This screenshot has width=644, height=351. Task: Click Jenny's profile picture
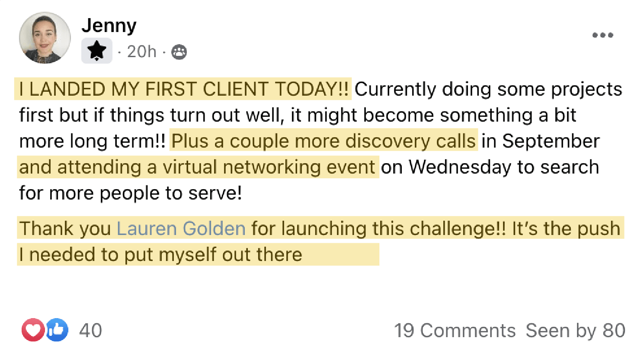point(45,38)
